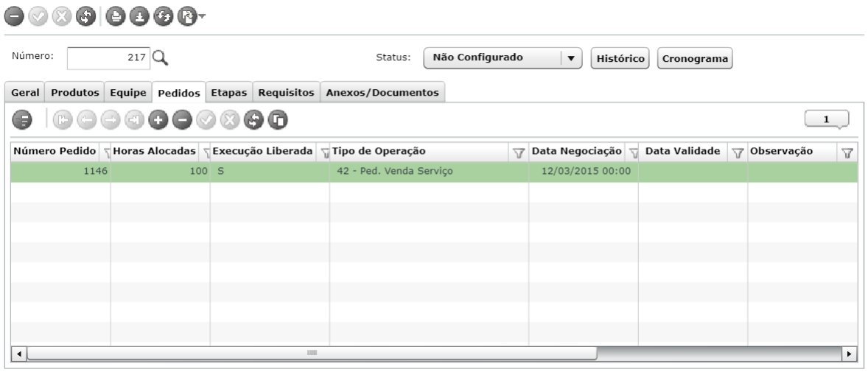This screenshot has height=372, width=868.
Task: Click the remove record icon in top toolbar
Action: 14,17
